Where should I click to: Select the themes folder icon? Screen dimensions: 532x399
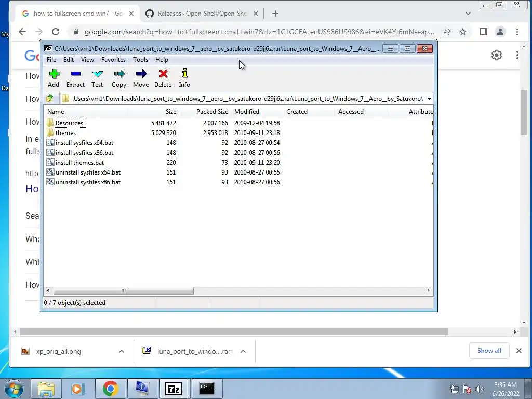pos(50,132)
